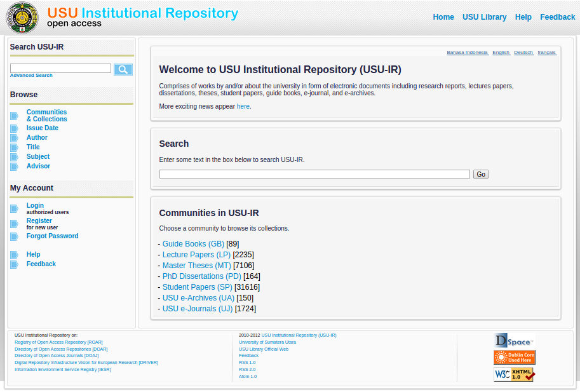Open USU Library in top navigation
580x392 pixels.
(x=484, y=17)
